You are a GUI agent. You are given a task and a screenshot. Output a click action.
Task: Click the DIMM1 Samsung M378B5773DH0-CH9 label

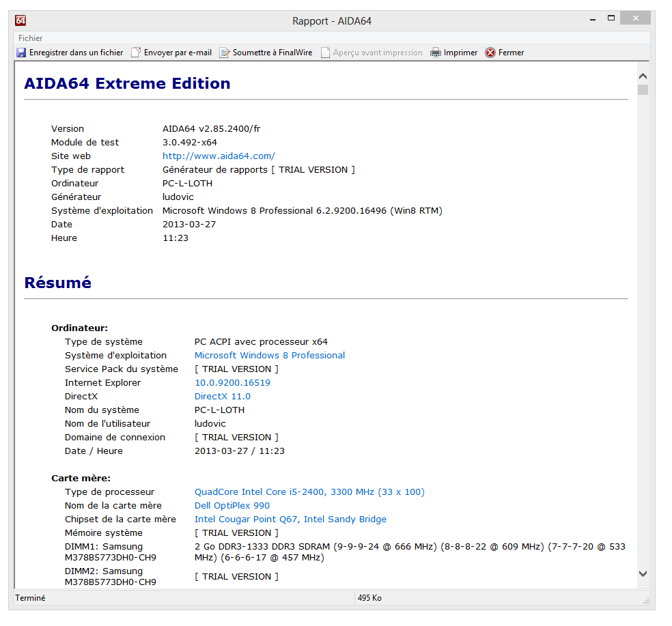[111, 552]
